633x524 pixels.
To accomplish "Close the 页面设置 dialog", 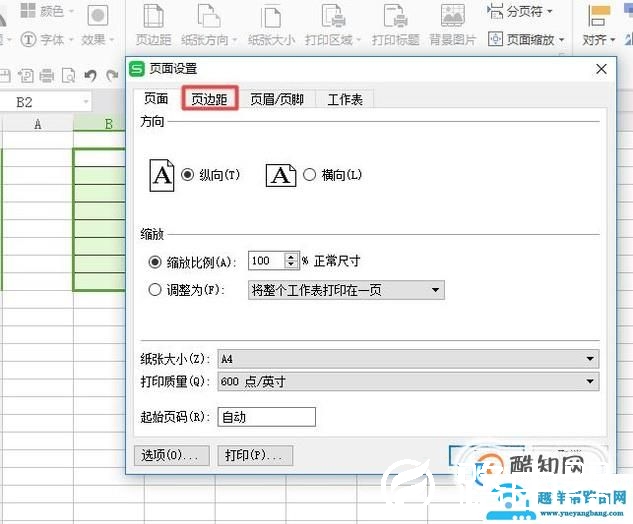I will [601, 69].
